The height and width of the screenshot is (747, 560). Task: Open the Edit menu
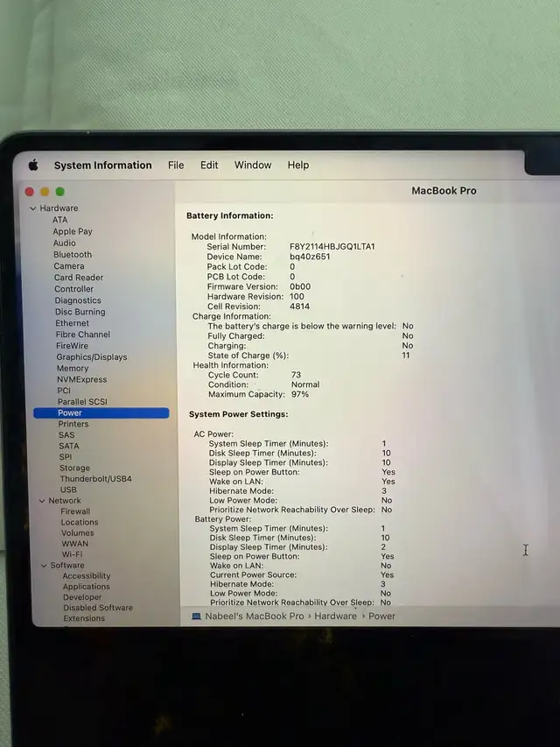point(209,166)
